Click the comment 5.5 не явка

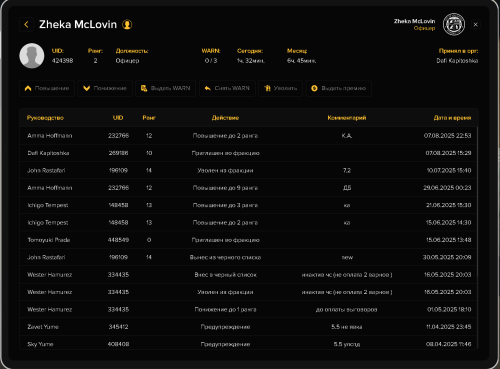point(347,327)
